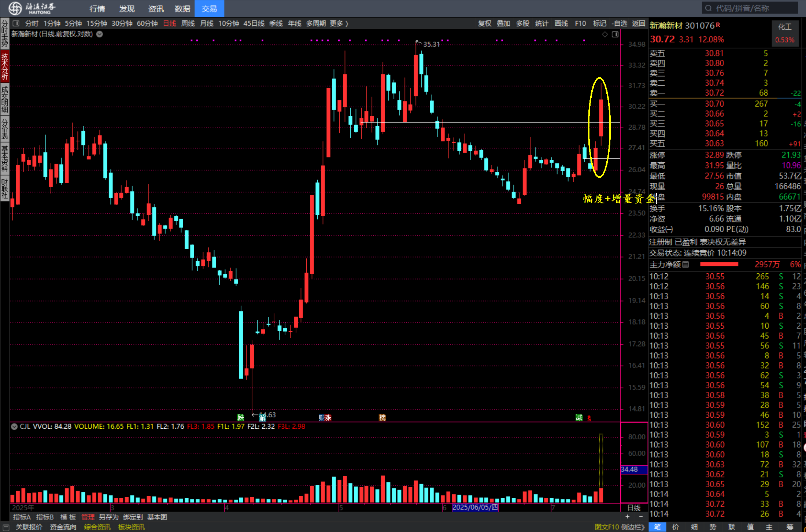Select the 季线 period

(276, 23)
